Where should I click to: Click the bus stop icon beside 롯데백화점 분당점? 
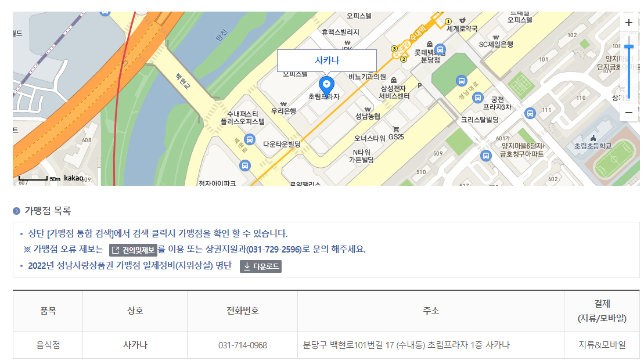tap(440, 49)
